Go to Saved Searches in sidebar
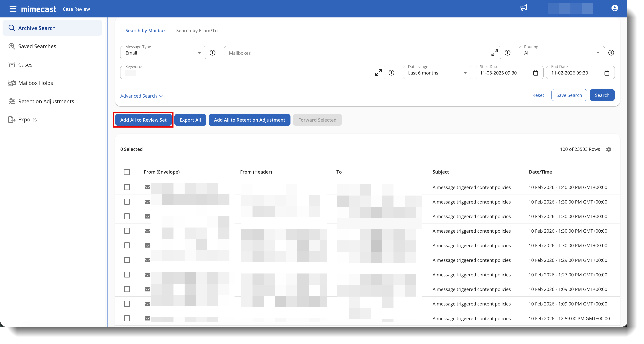This screenshot has height=344, width=644. 37,46
